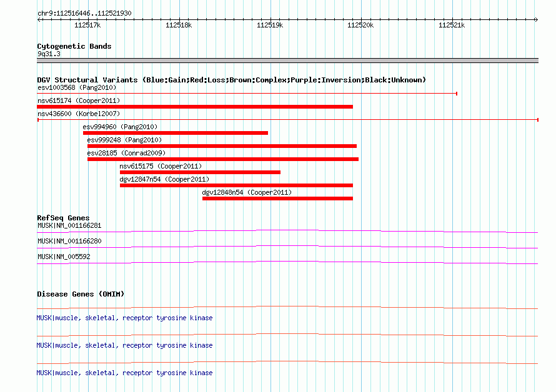Click the gray 9q31.3 cytogenetic band bar

pos(287,61)
